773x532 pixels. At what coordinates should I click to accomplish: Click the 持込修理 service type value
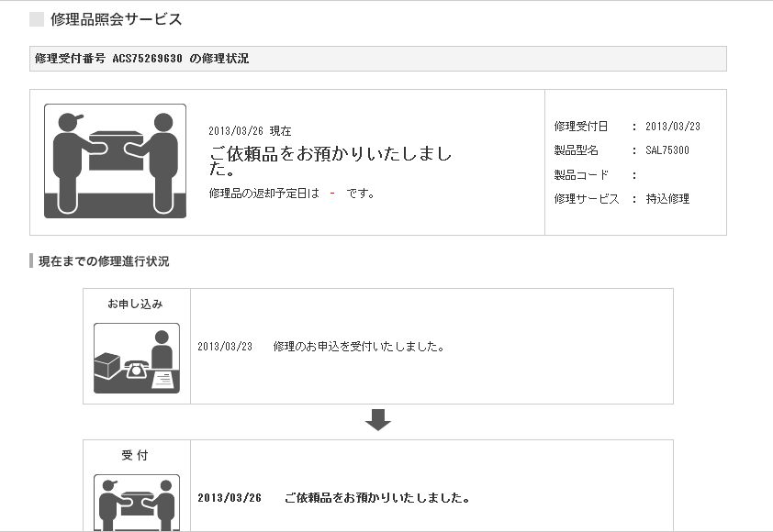point(667,198)
